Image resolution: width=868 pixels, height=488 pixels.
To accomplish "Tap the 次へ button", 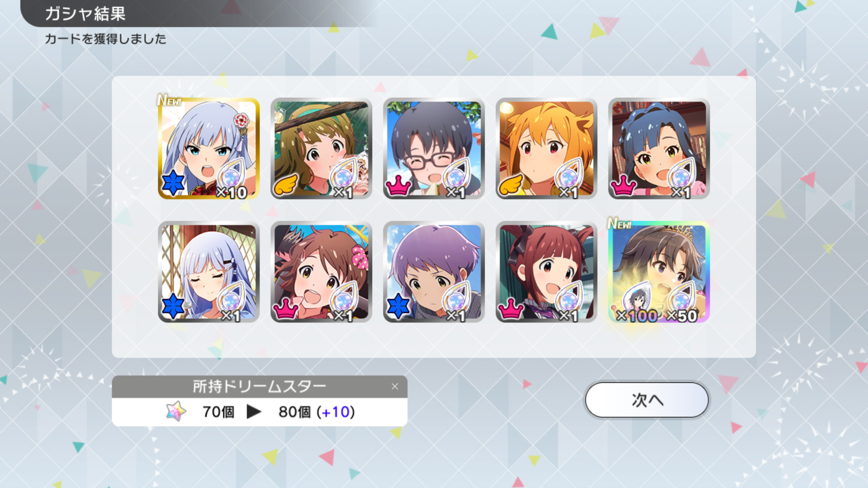I will 646,400.
